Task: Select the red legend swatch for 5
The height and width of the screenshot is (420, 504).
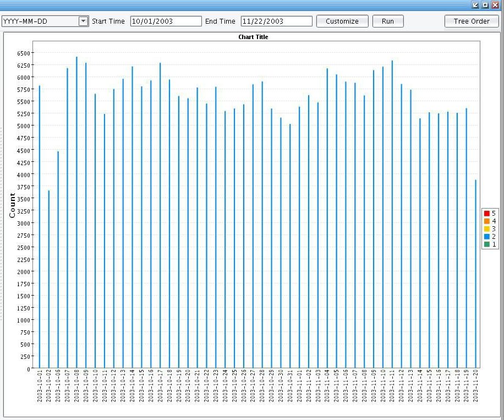Action: 486,214
